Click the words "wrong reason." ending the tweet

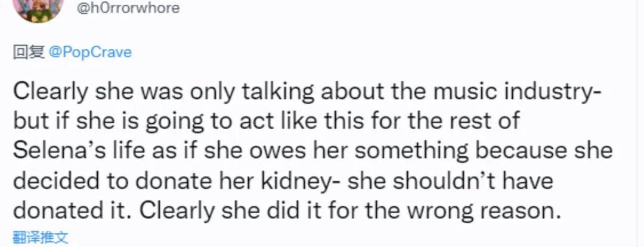484,212
